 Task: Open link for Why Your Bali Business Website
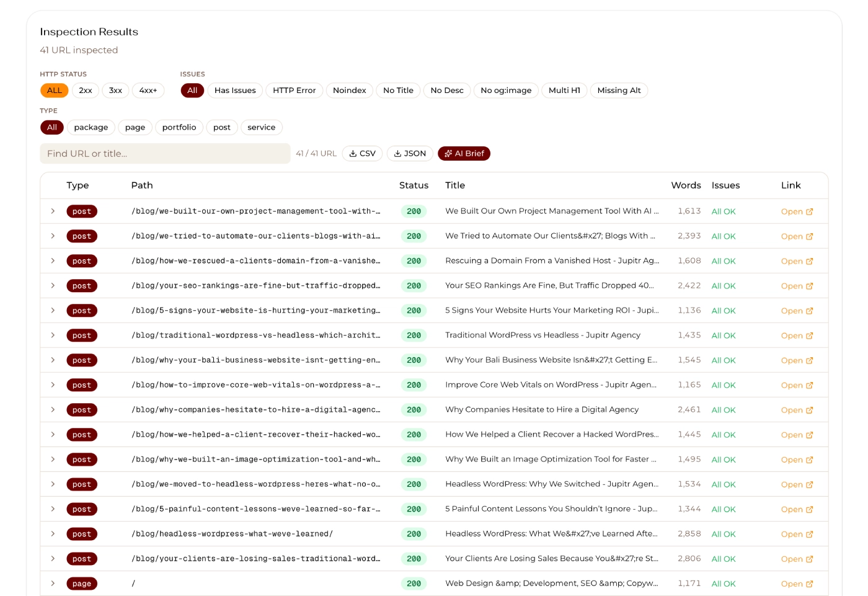[797, 360]
